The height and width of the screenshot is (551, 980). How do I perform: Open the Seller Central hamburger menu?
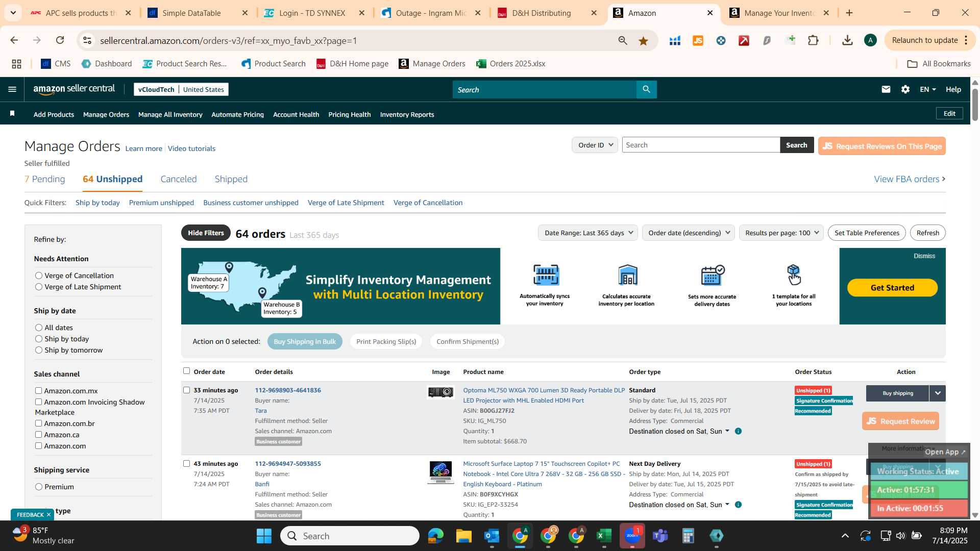tap(12, 89)
